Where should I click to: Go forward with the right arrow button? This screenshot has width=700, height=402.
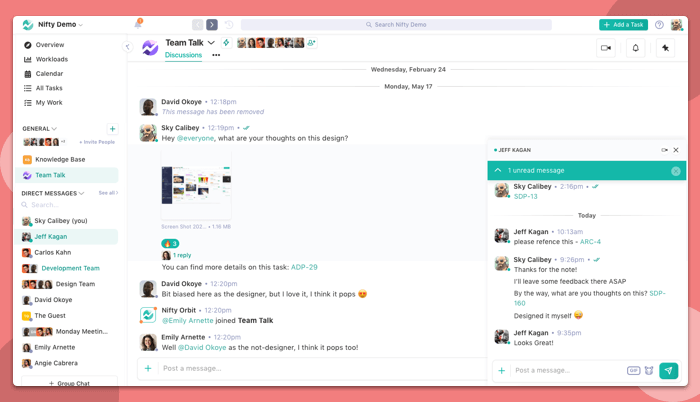click(212, 25)
